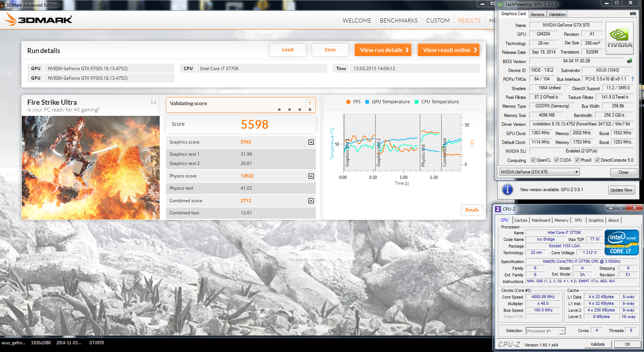The image size is (644, 352).
Task: Click the Close button in GPU-Z
Action: [623, 172]
